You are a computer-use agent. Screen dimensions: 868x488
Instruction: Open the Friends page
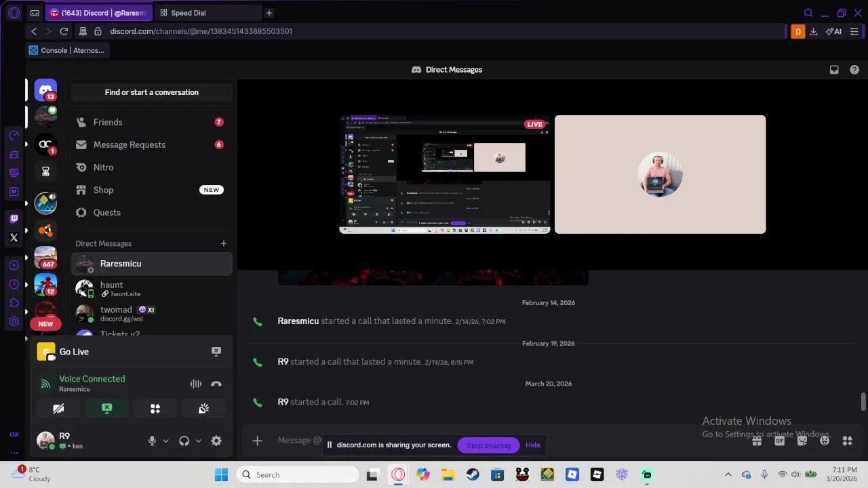[152, 122]
